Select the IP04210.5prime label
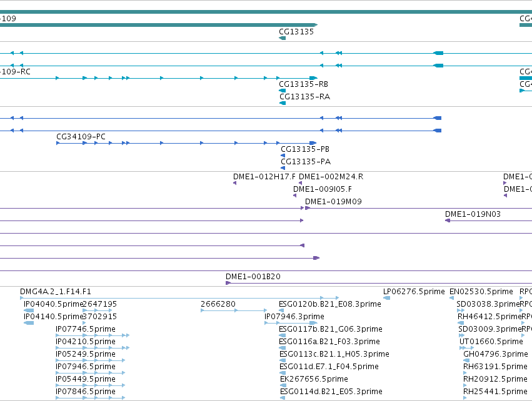The image size is (532, 401). (x=86, y=342)
